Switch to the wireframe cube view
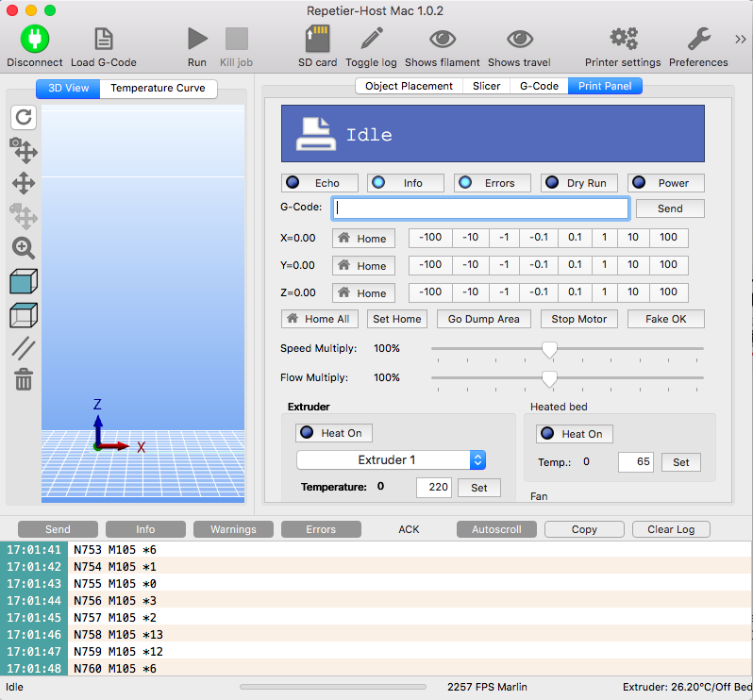 (x=24, y=315)
